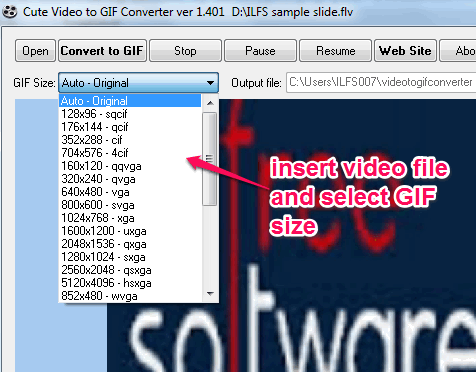476x372 pixels.
Task: Click the partially visible About button
Action: click(x=458, y=51)
